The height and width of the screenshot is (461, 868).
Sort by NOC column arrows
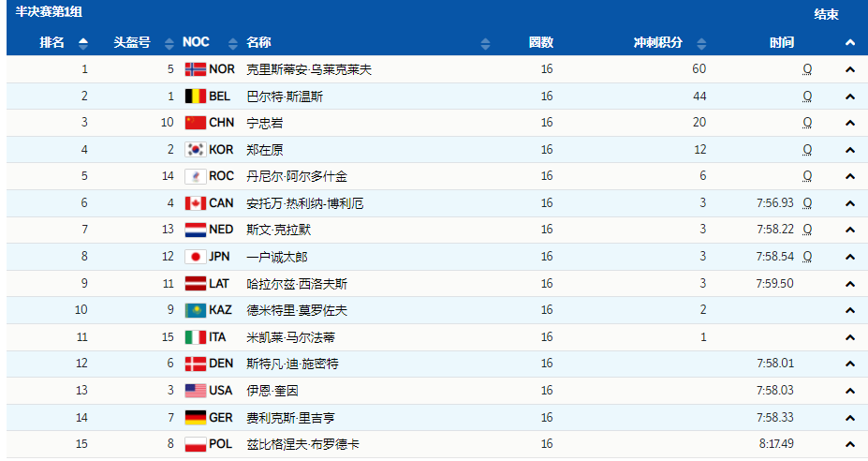tap(228, 43)
